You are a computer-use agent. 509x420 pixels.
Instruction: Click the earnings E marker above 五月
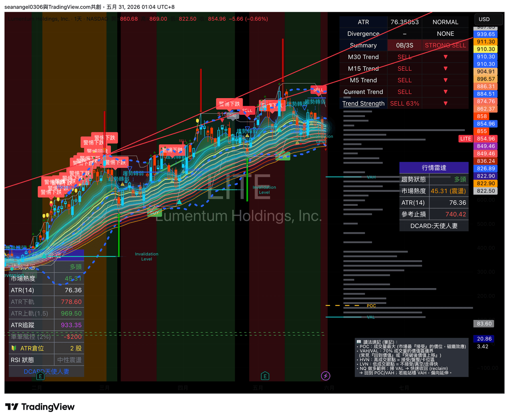pos(265,376)
